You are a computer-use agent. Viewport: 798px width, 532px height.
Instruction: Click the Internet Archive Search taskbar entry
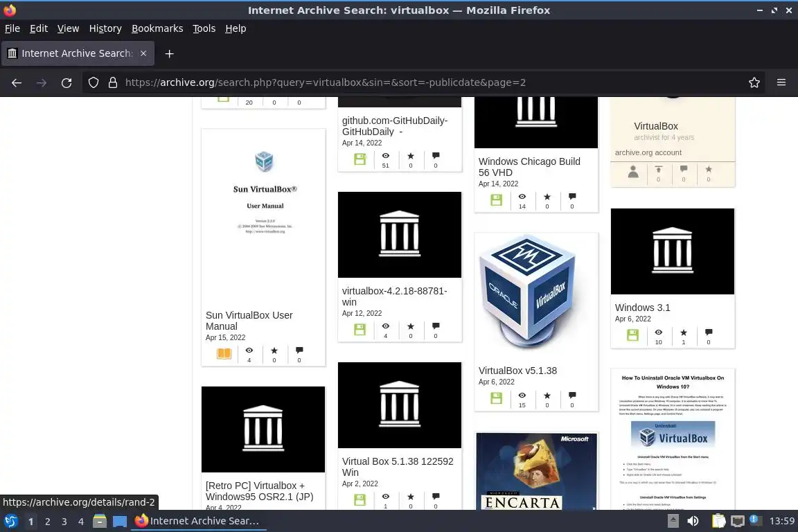[199, 522]
